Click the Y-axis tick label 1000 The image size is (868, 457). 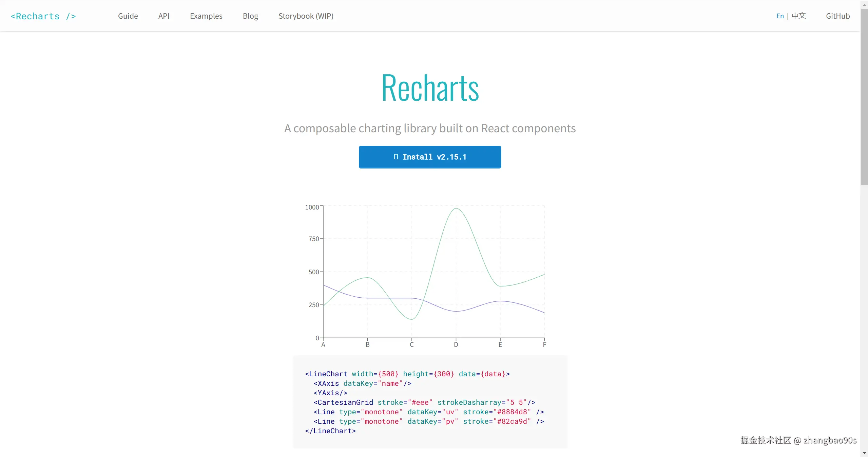click(x=312, y=207)
